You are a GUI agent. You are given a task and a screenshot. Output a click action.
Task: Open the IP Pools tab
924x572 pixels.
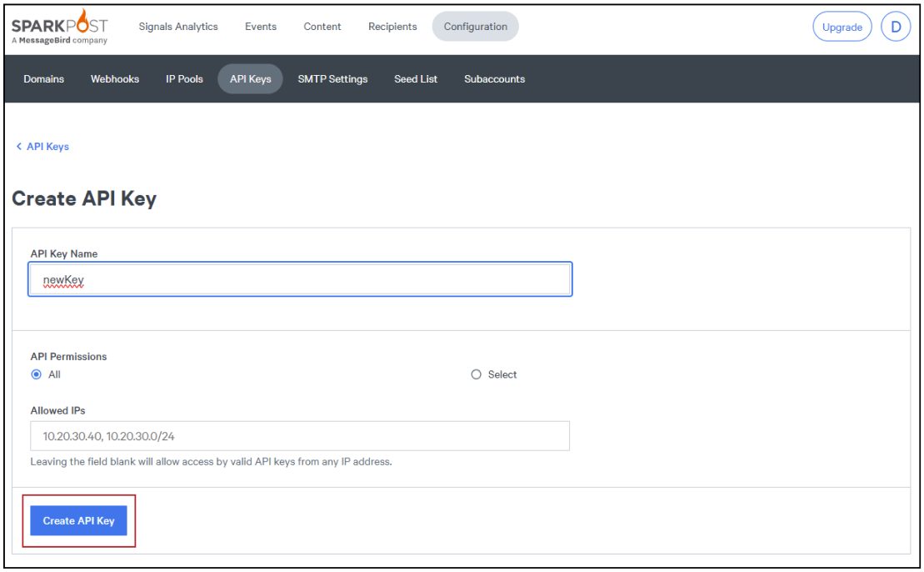(x=184, y=79)
